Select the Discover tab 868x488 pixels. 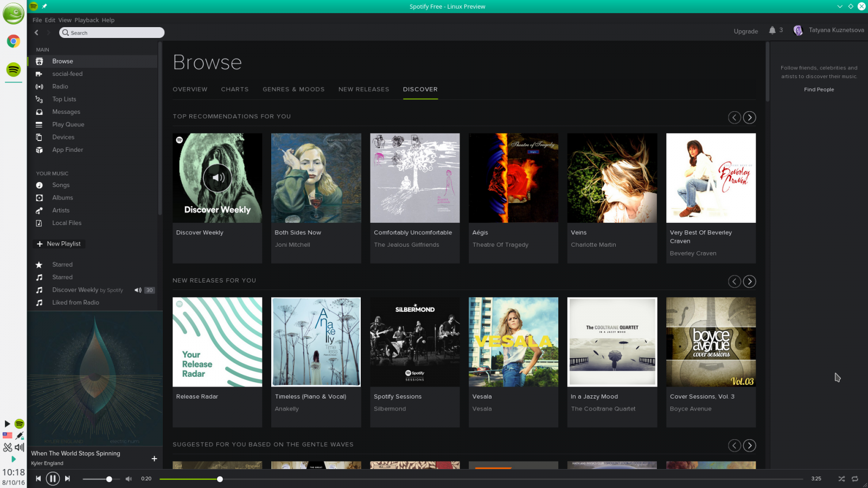click(420, 89)
